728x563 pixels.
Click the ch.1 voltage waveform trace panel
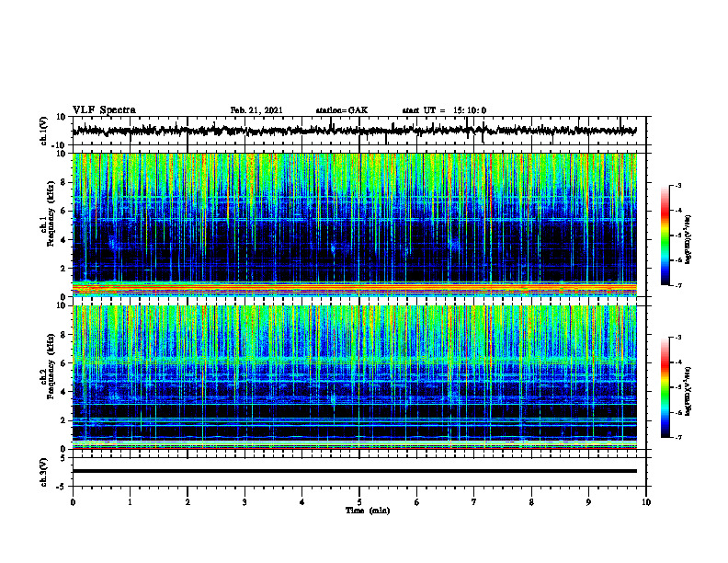click(x=359, y=131)
